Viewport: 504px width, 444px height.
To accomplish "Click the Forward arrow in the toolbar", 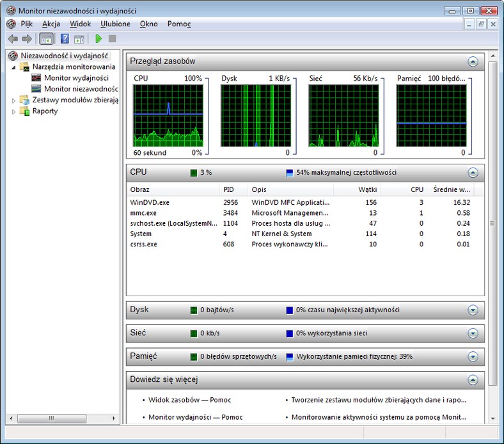I will click(x=26, y=39).
